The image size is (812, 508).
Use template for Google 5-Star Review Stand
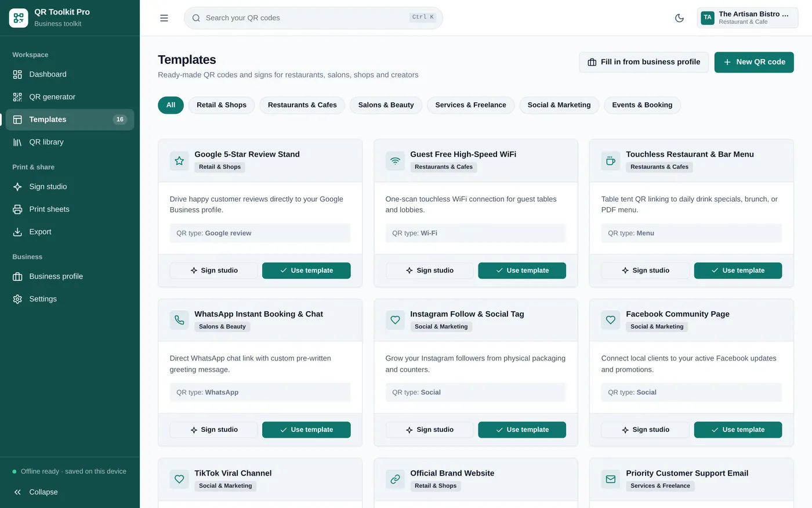306,271
